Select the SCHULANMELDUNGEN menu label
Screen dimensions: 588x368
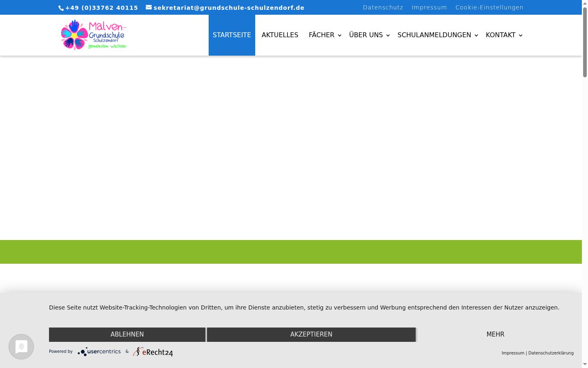point(434,35)
